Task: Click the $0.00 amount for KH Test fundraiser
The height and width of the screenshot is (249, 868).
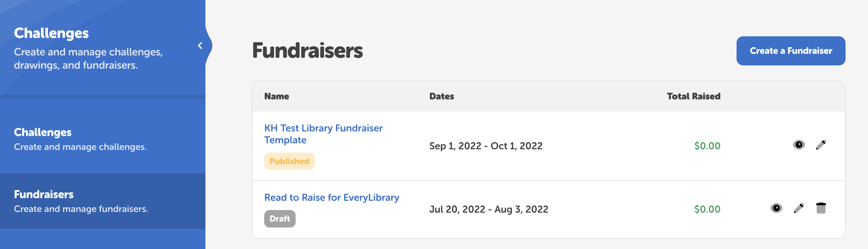Action: tap(706, 146)
